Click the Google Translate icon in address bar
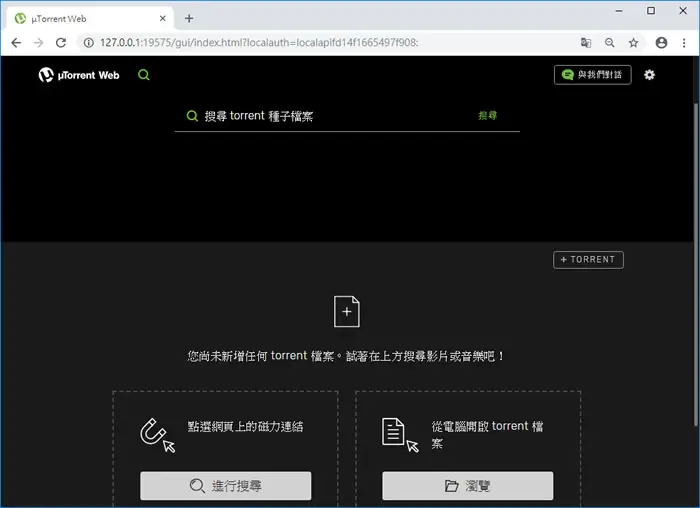The image size is (700, 508). [586, 42]
